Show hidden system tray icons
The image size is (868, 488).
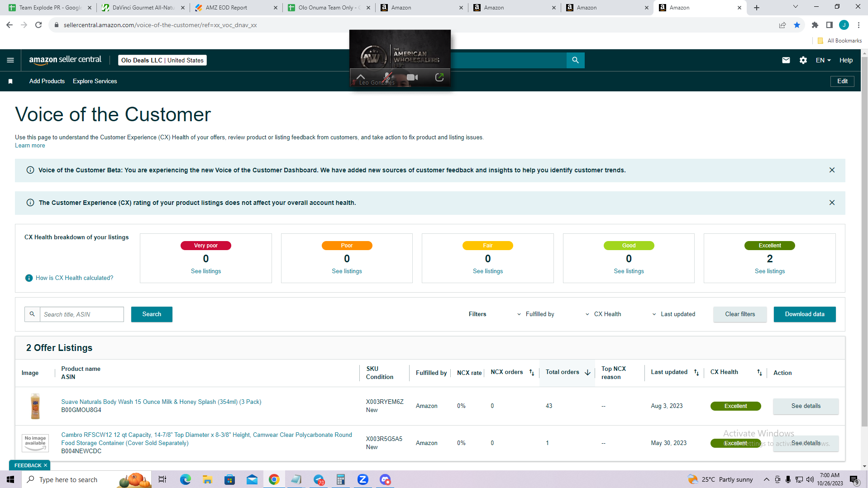[766, 479]
